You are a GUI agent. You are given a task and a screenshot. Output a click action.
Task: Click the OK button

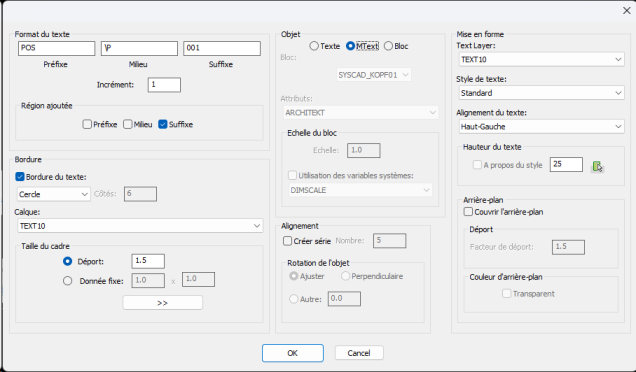tap(292, 353)
